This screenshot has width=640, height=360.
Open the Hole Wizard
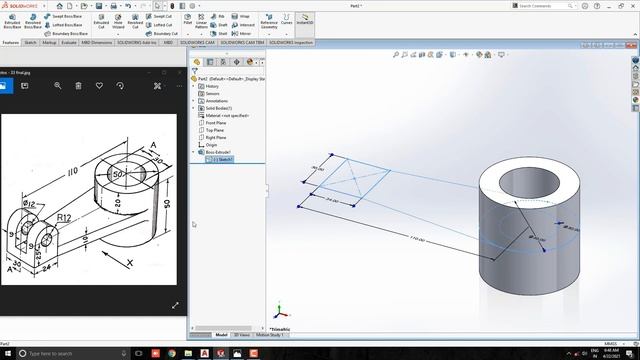[x=118, y=21]
